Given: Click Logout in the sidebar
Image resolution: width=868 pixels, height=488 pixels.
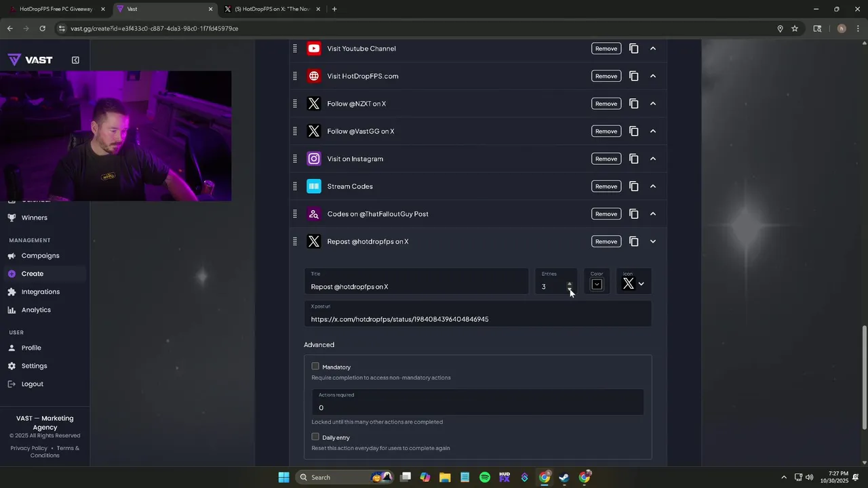Looking at the screenshot, I should [32, 384].
